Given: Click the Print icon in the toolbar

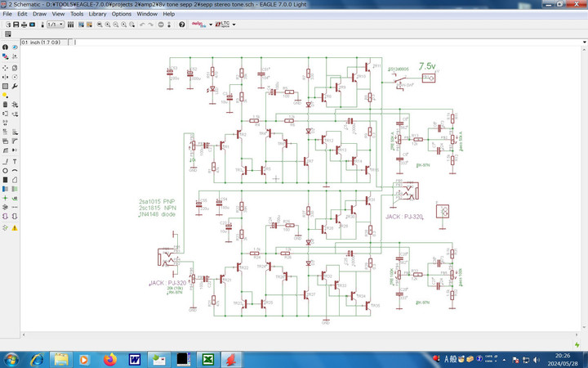Looking at the screenshot, I should pyautogui.click(x=24, y=25).
